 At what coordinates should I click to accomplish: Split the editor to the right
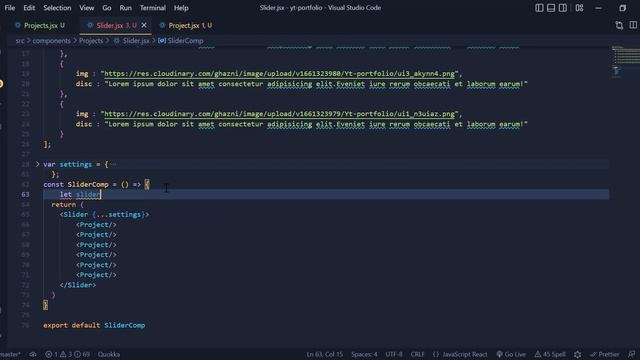coord(633,25)
